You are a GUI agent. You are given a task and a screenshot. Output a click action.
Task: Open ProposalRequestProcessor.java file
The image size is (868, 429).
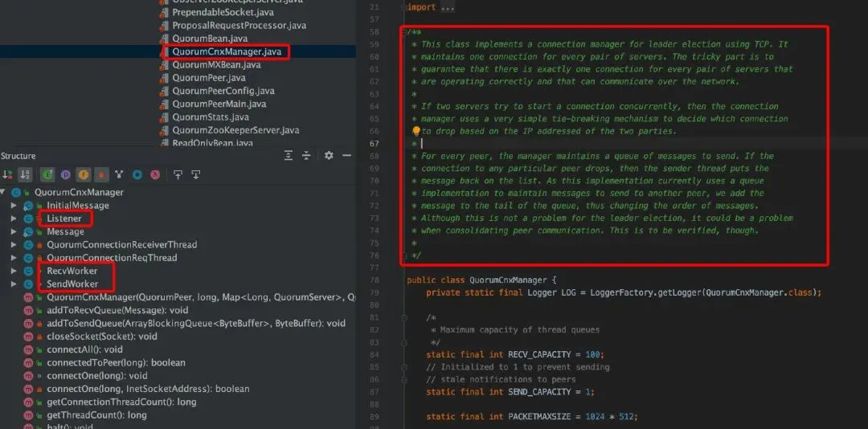tap(239, 26)
